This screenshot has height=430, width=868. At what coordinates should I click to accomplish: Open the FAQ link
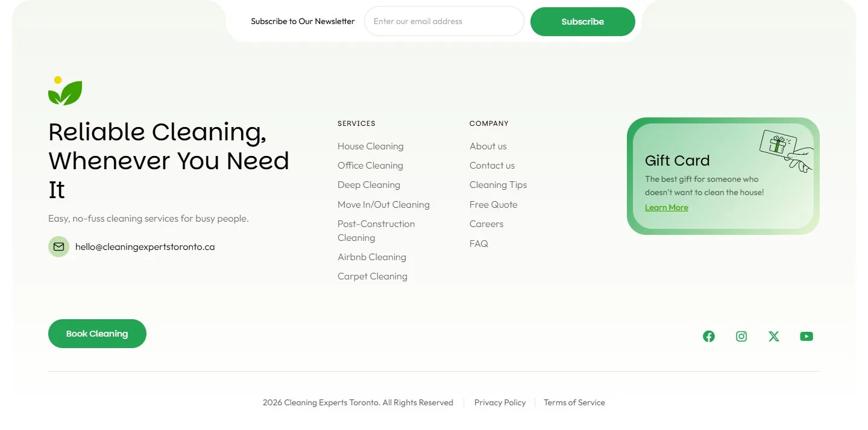tap(479, 244)
